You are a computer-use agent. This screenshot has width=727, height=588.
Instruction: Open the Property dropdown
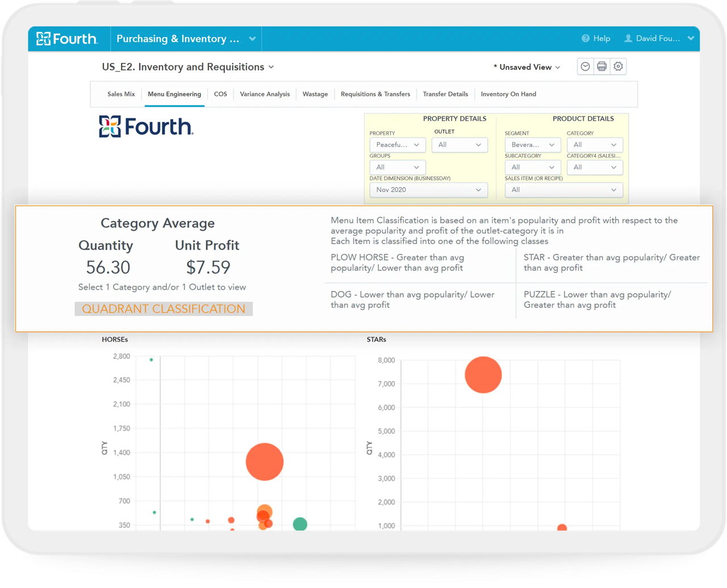[397, 145]
